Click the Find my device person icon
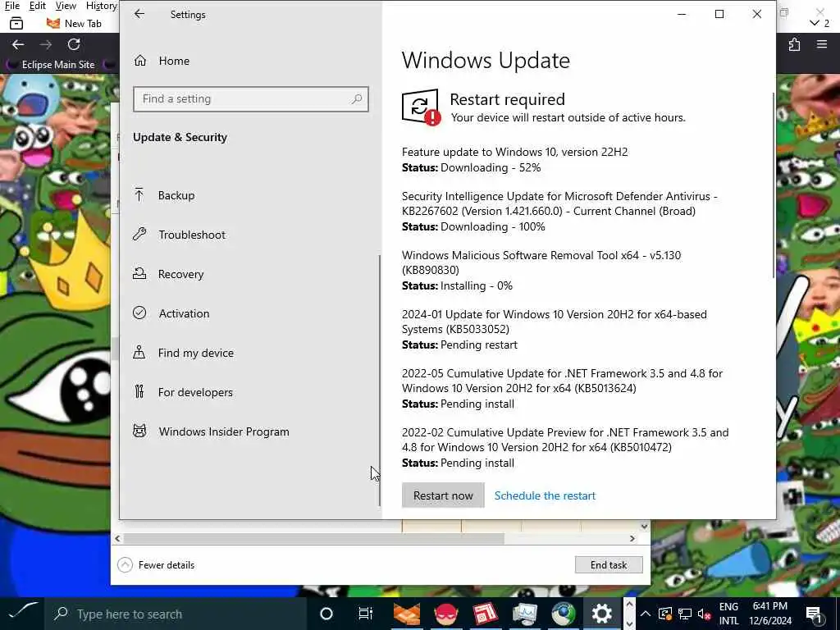 (x=139, y=352)
